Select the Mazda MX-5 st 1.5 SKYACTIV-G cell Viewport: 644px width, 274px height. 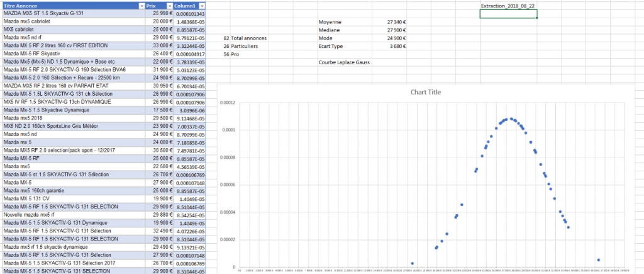74,175
